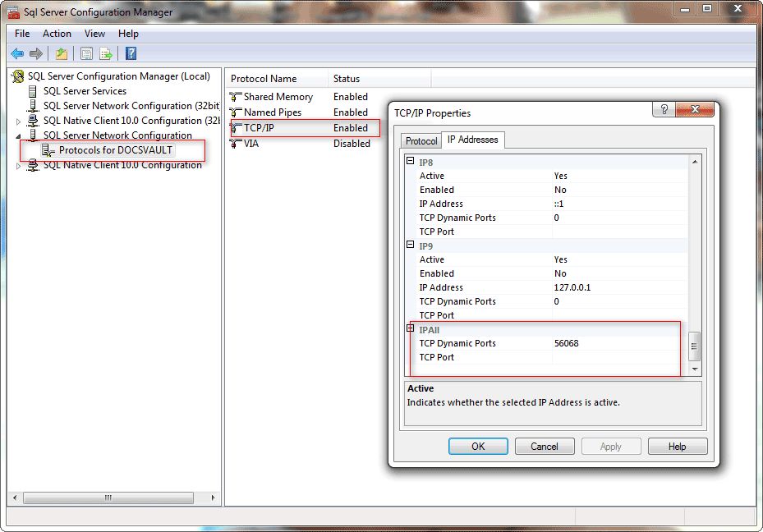The width and height of the screenshot is (763, 532).
Task: Expand the IPAll section
Action: pyautogui.click(x=410, y=327)
